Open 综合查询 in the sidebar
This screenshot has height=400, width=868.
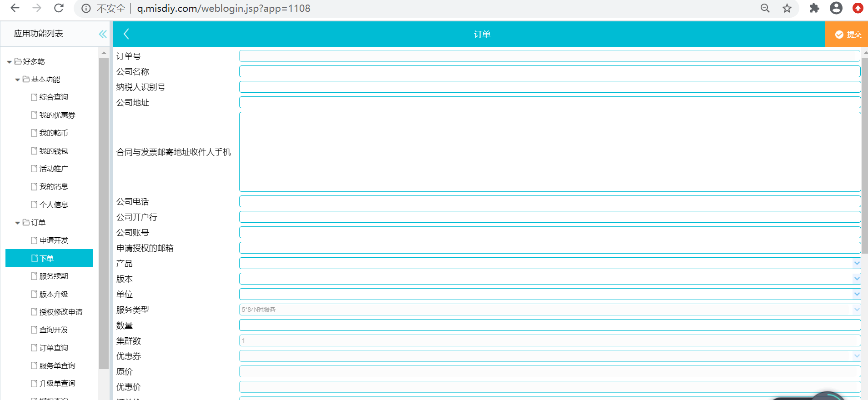click(x=50, y=97)
